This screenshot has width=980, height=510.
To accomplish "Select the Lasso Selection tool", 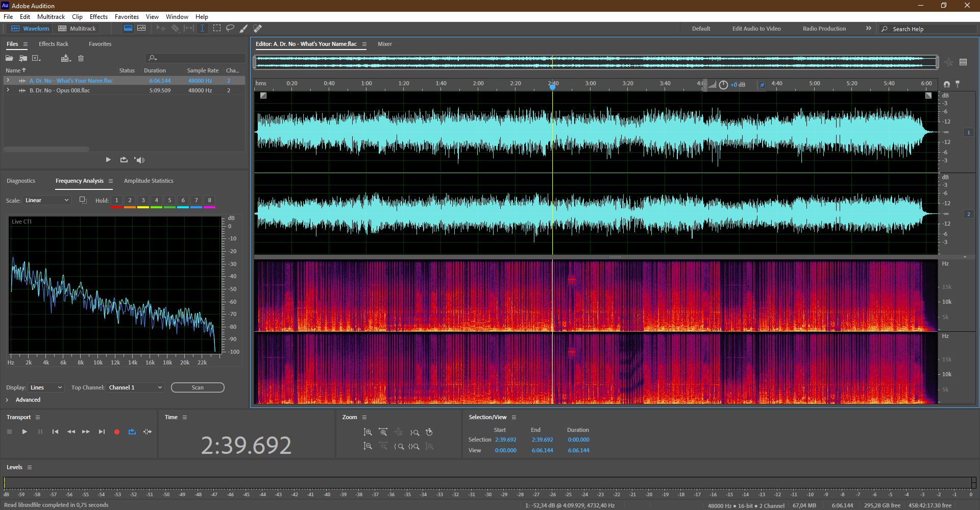I will (x=230, y=29).
